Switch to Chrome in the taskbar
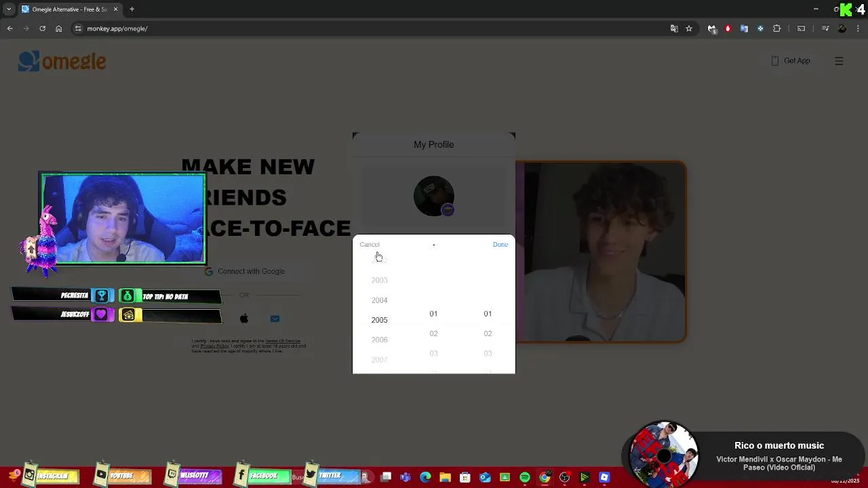 click(x=545, y=478)
